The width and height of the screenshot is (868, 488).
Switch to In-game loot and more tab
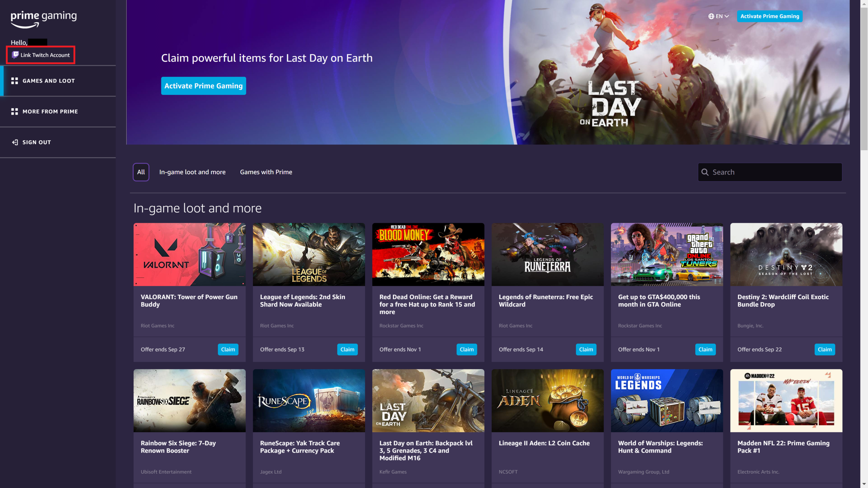click(x=192, y=172)
